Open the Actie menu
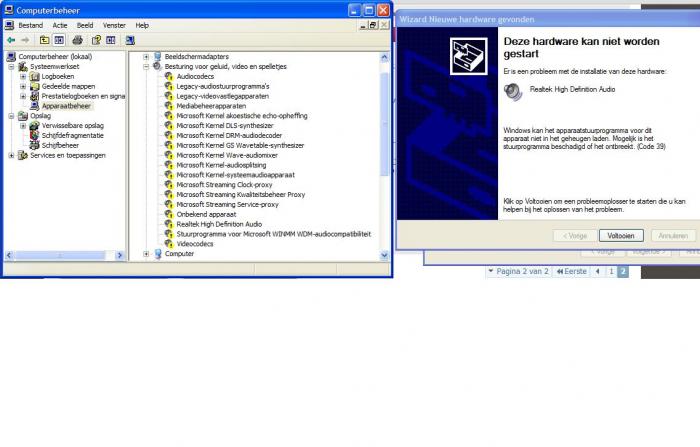700x447 pixels. (60, 25)
